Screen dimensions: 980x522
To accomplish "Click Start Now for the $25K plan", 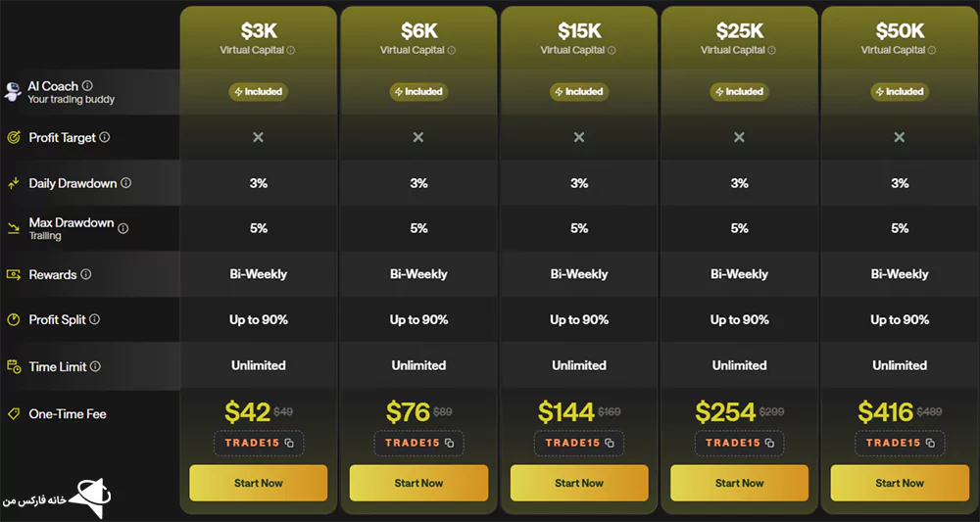I will point(739,483).
